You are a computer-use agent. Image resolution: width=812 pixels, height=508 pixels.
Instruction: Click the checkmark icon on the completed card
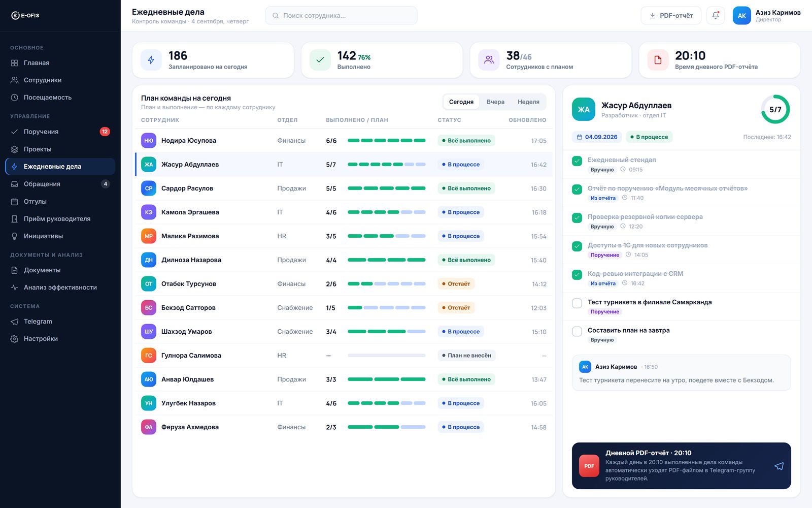coord(320,60)
